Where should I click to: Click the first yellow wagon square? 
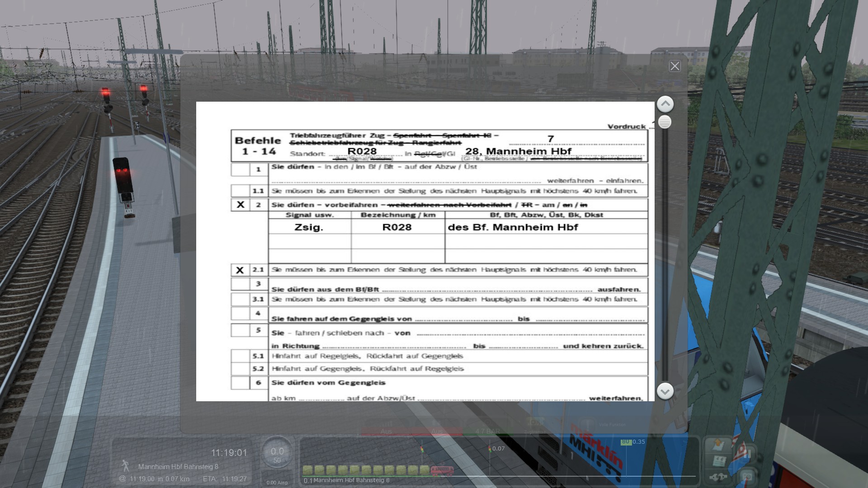(x=308, y=470)
